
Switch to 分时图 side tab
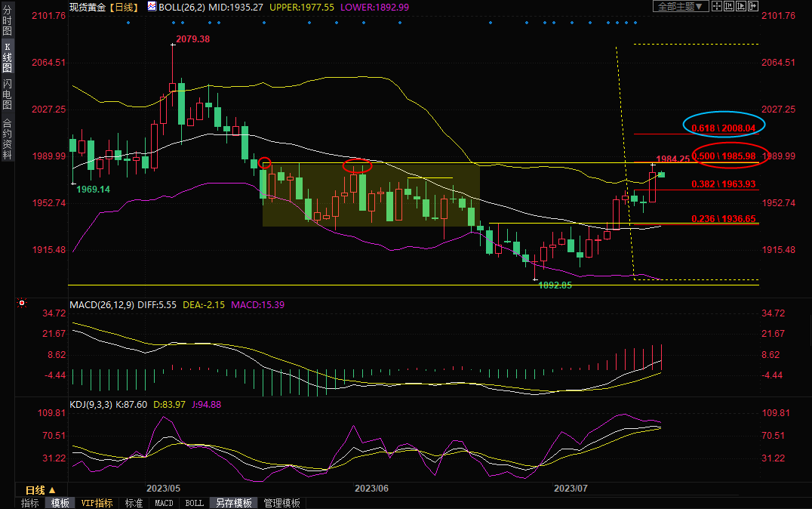7,20
